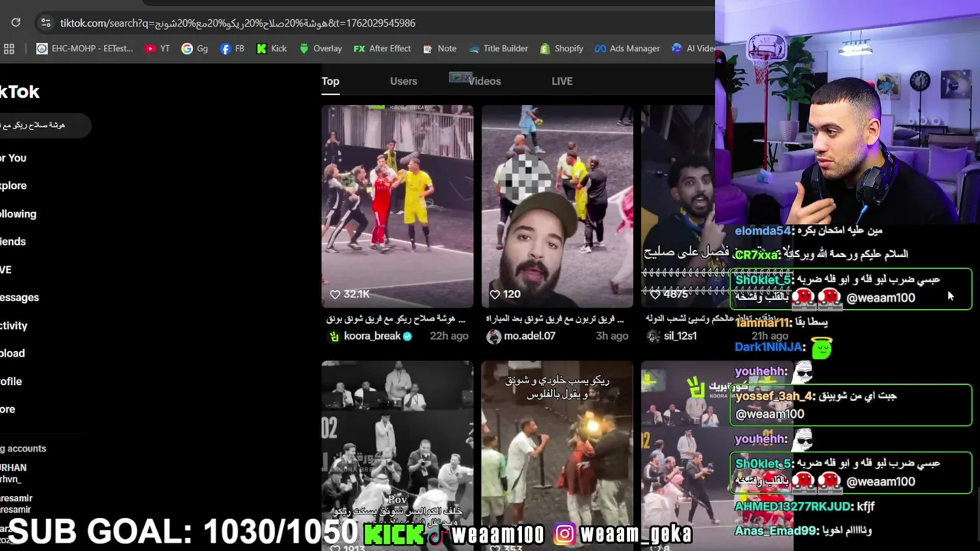The width and height of the screenshot is (980, 551).
Task: Open the Title Builder bookmark
Action: 498,49
